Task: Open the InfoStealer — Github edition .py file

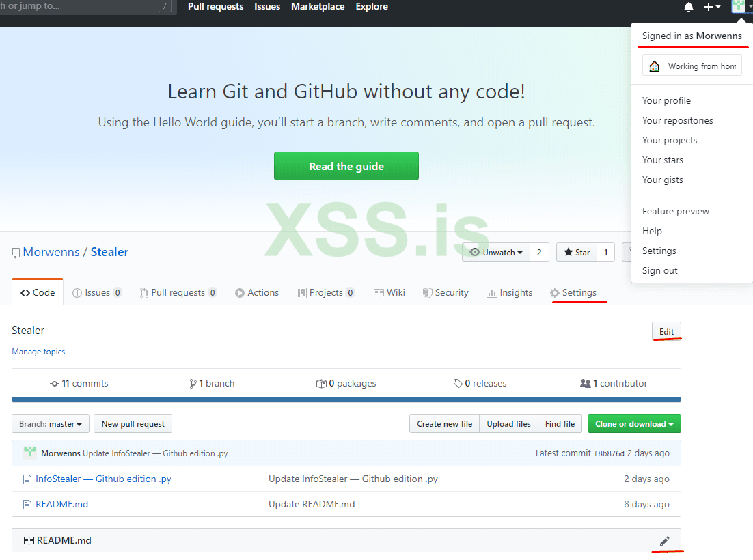Action: pyautogui.click(x=103, y=479)
